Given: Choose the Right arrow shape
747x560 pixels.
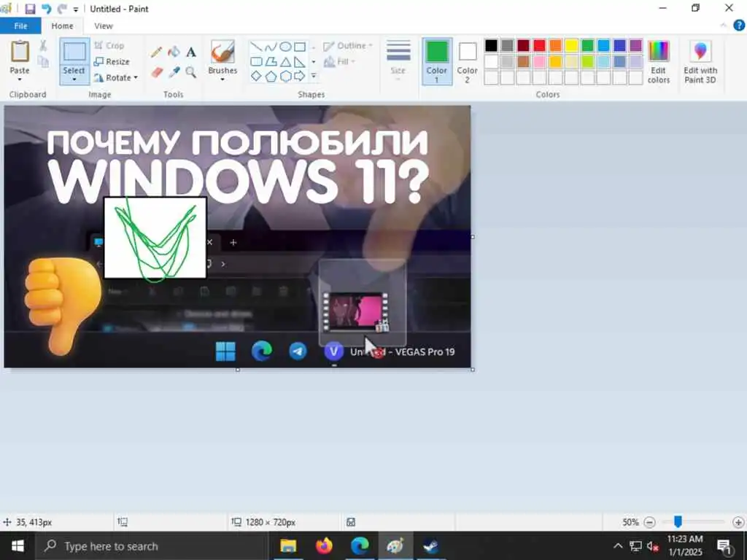Looking at the screenshot, I should tap(300, 76).
